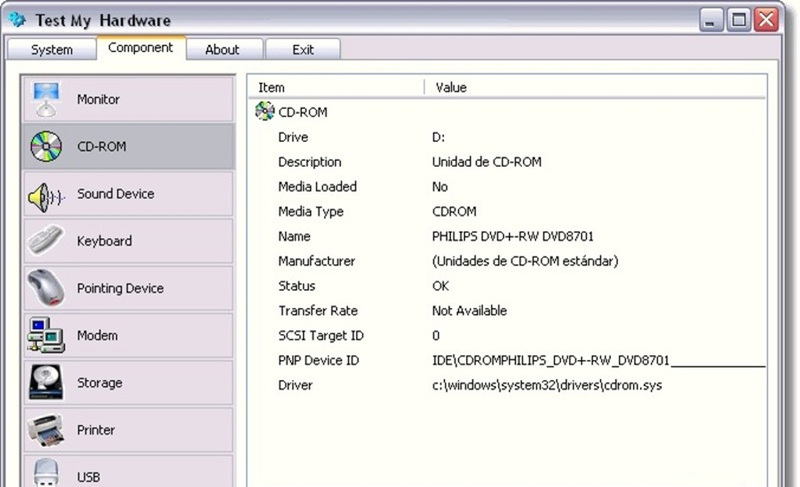Image resolution: width=800 pixels, height=487 pixels.
Task: Switch to the System tab
Action: pos(52,49)
